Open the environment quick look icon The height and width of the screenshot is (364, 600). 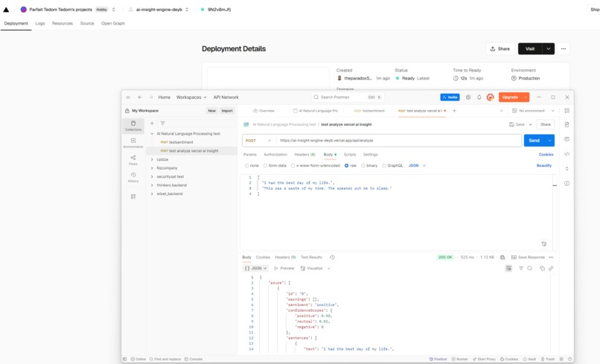click(x=567, y=111)
